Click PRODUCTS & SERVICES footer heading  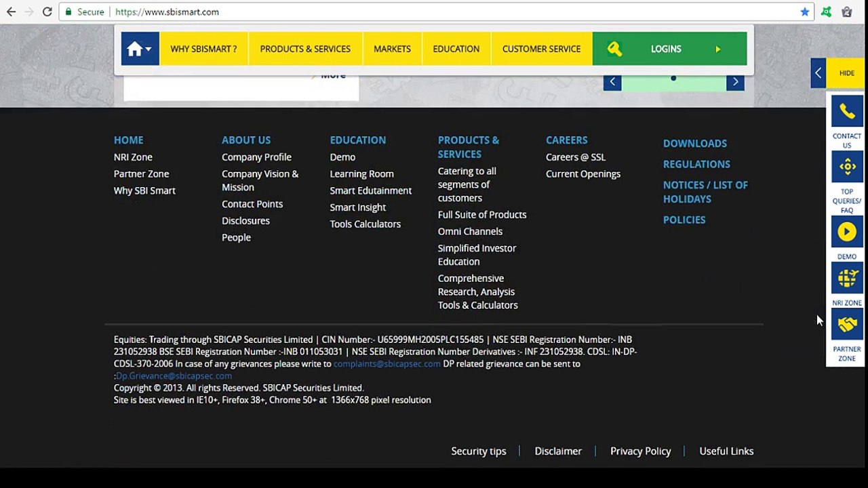click(469, 147)
